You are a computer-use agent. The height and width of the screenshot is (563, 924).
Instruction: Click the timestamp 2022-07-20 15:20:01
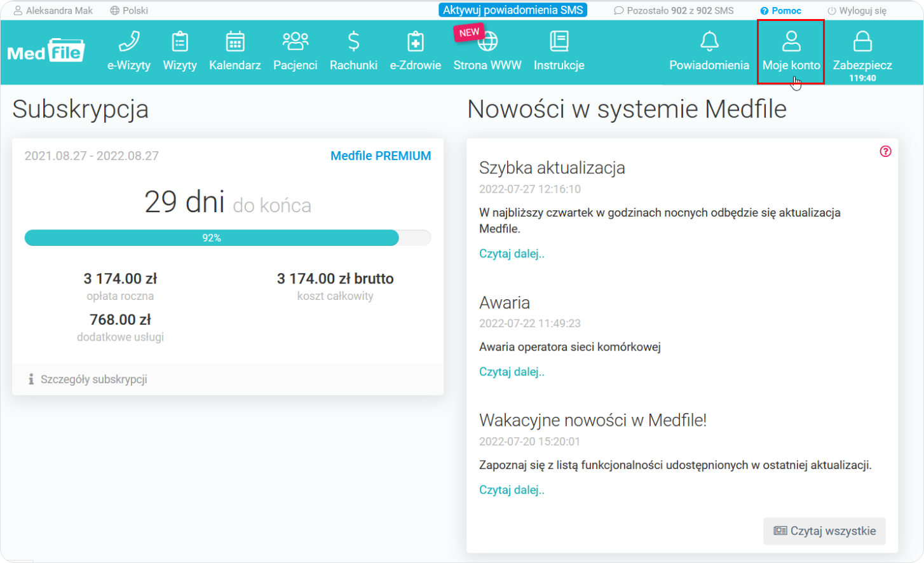530,442
